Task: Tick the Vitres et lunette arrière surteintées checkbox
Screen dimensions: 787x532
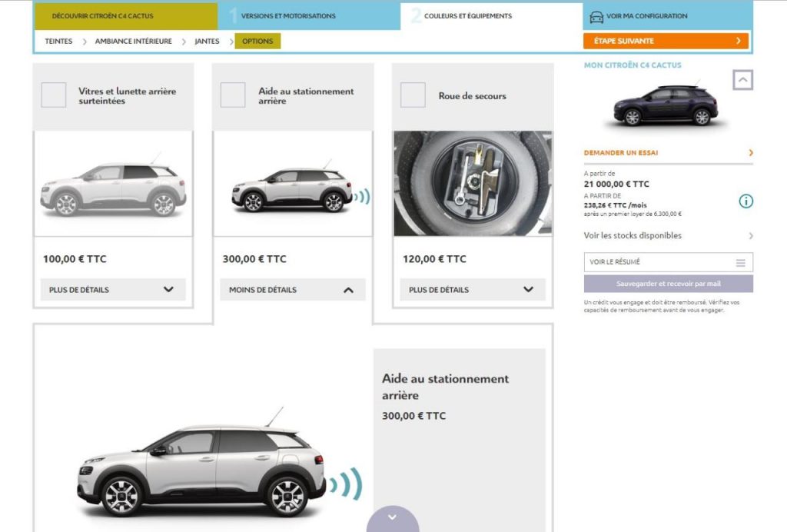Action: 54,95
